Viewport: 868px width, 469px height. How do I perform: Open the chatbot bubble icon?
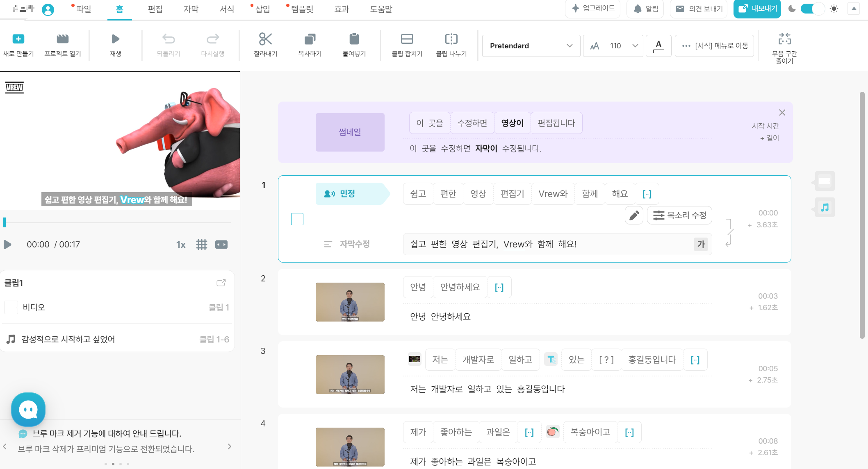[x=28, y=409]
